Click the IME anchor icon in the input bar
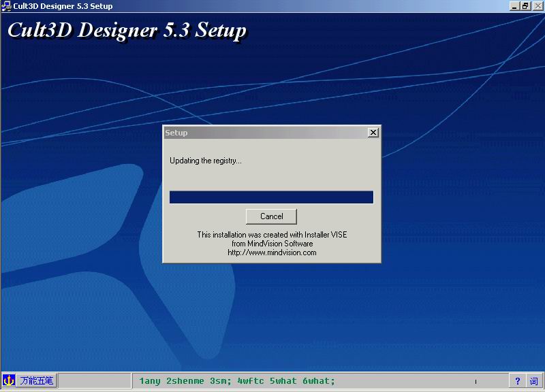Image resolution: width=545 pixels, height=392 pixels. [x=8, y=380]
